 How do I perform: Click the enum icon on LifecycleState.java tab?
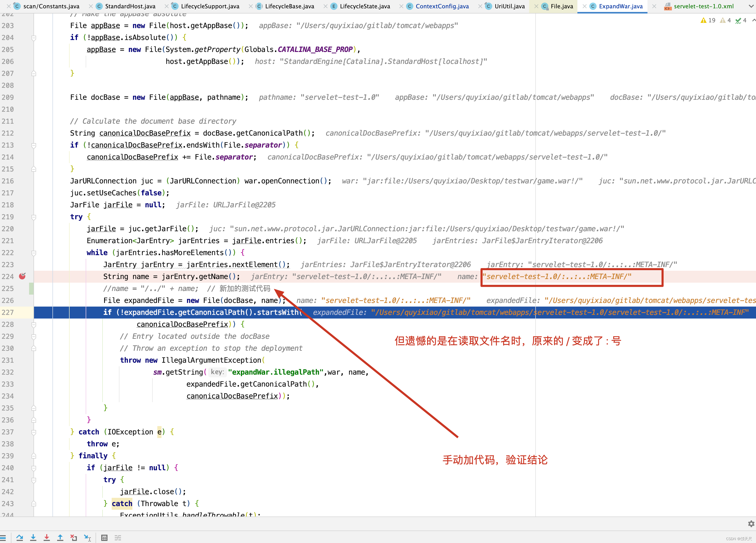click(x=334, y=6)
